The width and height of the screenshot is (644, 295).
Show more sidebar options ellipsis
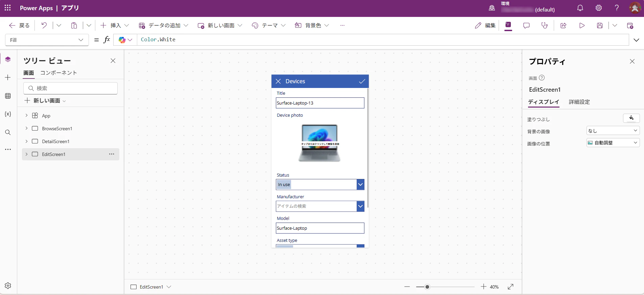point(8,149)
